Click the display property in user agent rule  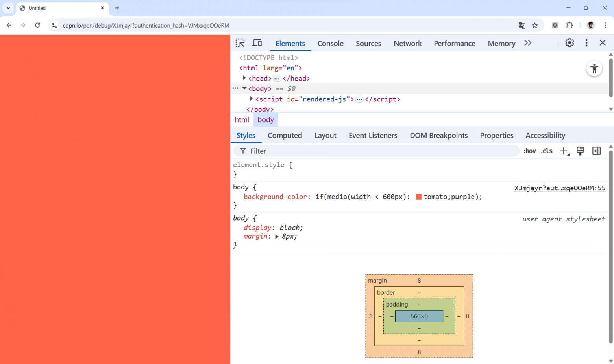pos(257,228)
